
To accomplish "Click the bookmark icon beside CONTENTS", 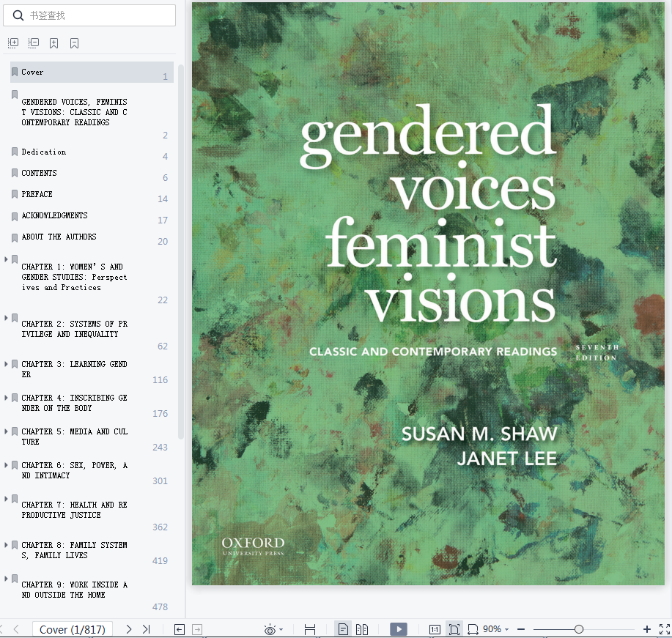I will click(15, 173).
